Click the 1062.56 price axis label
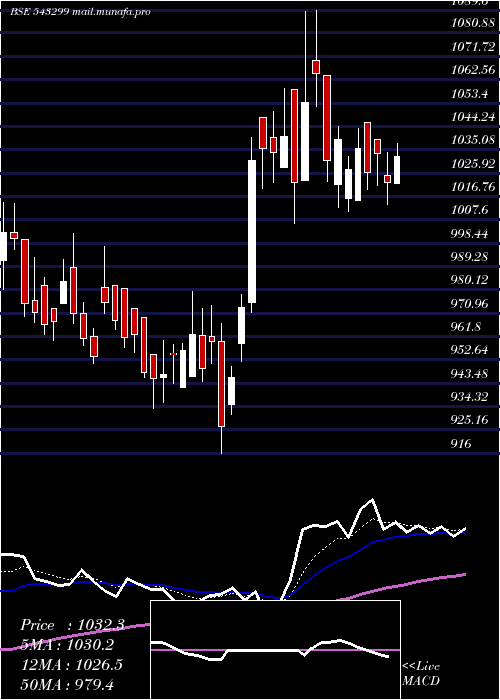This screenshot has height=700, width=500. (x=473, y=70)
